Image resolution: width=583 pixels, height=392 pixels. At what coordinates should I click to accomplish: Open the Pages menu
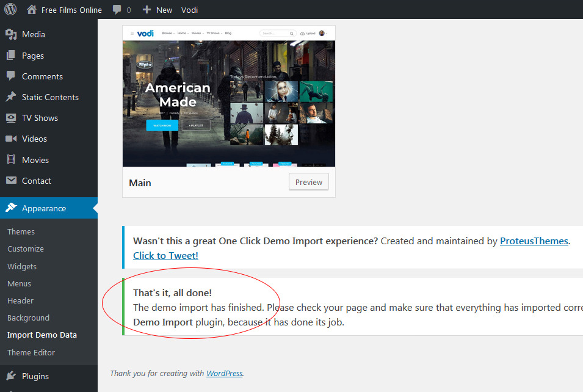pyautogui.click(x=33, y=56)
